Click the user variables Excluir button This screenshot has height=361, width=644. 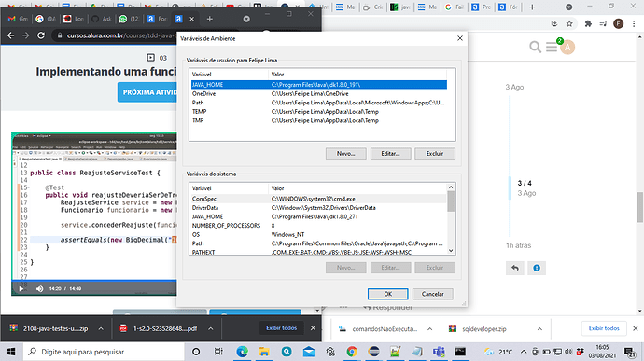(x=435, y=154)
